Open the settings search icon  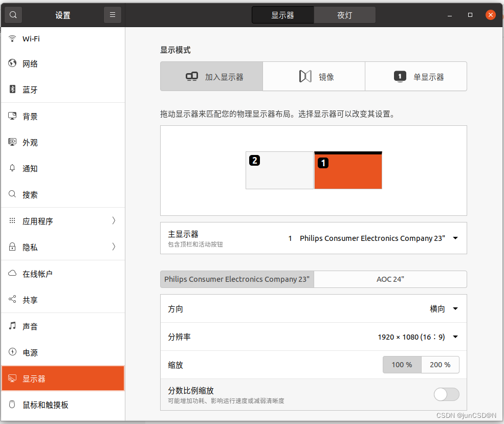[x=13, y=15]
